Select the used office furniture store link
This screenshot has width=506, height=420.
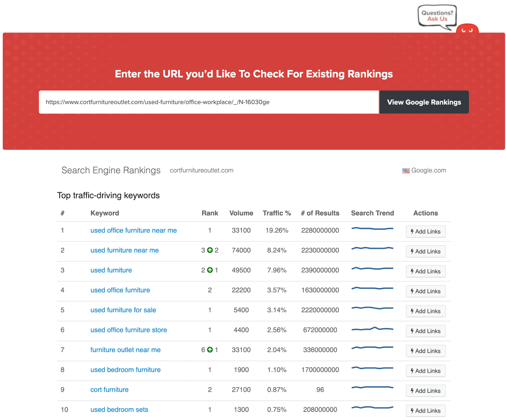(x=128, y=330)
